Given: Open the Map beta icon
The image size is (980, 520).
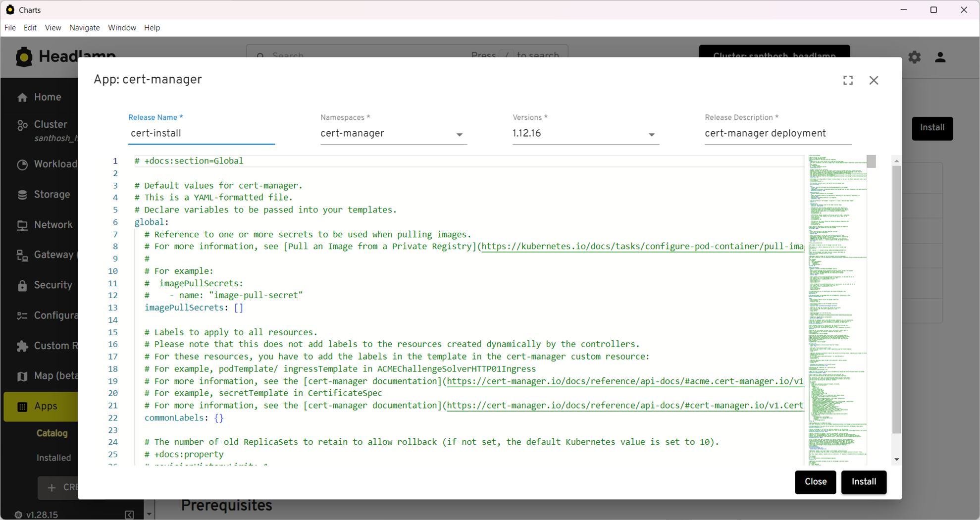Looking at the screenshot, I should [22, 376].
